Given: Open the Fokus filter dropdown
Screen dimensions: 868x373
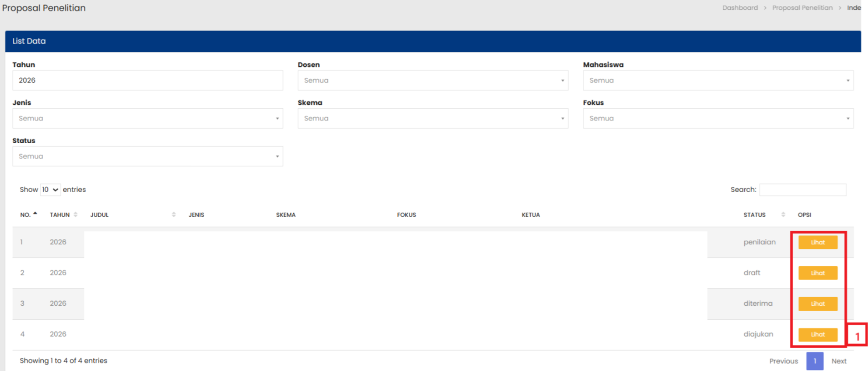Looking at the screenshot, I should point(718,118).
